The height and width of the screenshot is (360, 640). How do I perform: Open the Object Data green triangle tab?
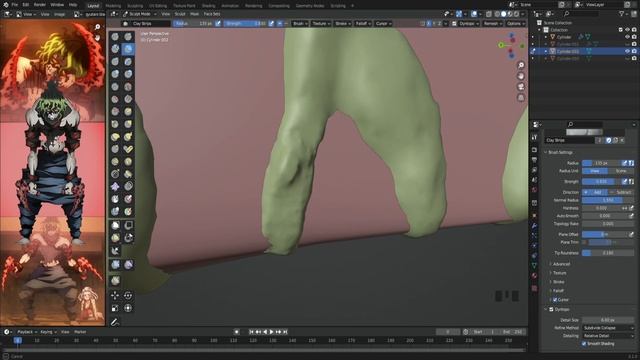click(534, 266)
